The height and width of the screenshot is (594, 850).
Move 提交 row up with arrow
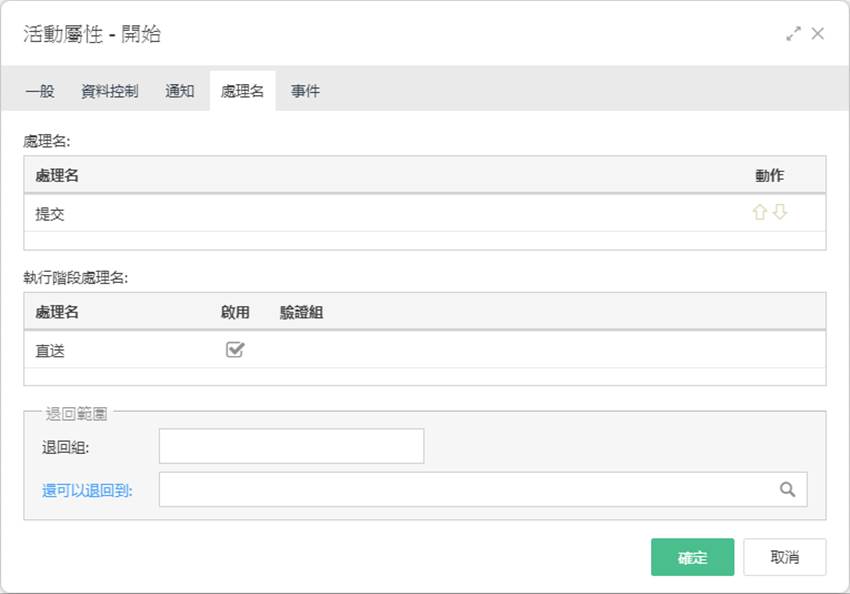(759, 212)
